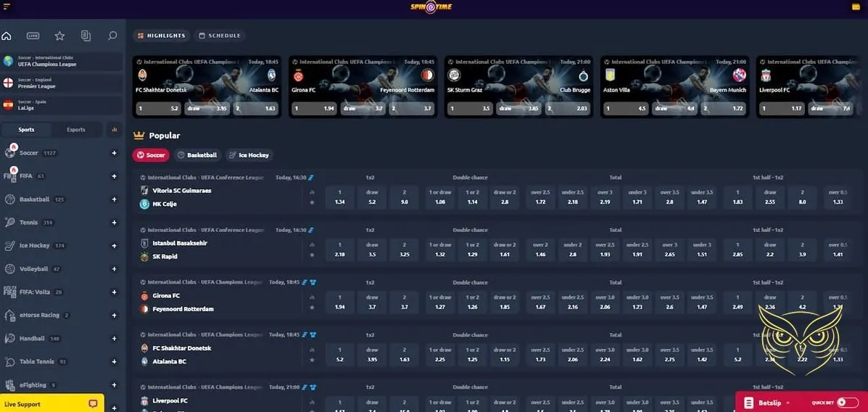
Task: Filter popular by Basketball
Action: coord(197,155)
